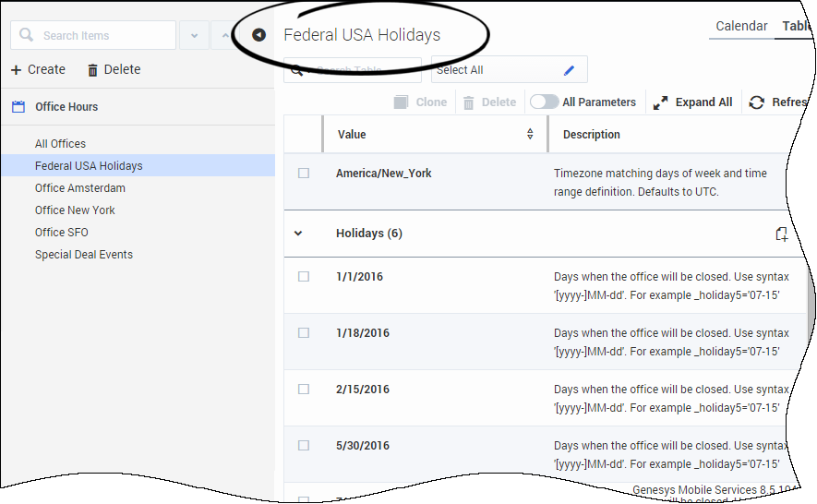Toggle the All Parameters switch
The image size is (817, 504).
pyautogui.click(x=544, y=102)
